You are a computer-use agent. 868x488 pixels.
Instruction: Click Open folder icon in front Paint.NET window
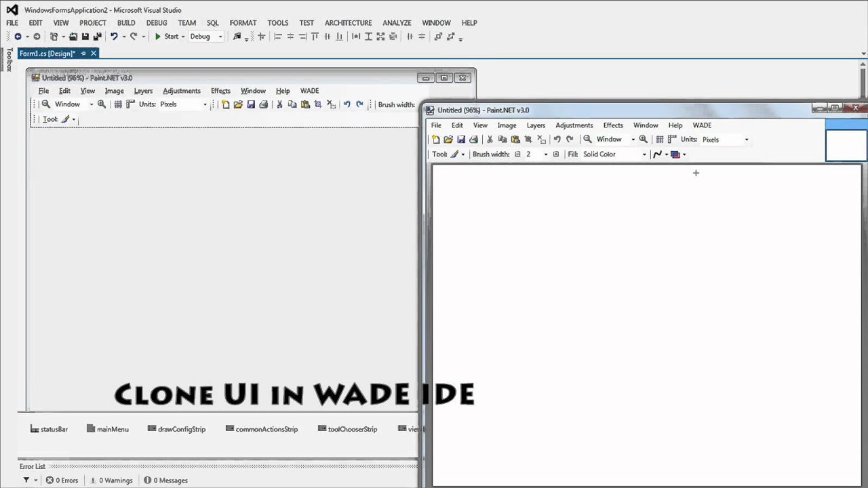pos(448,140)
